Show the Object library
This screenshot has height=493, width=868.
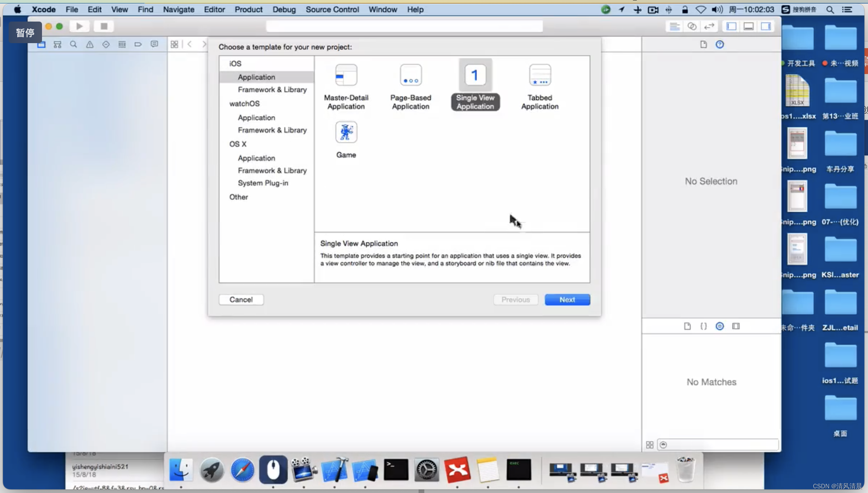pos(720,326)
